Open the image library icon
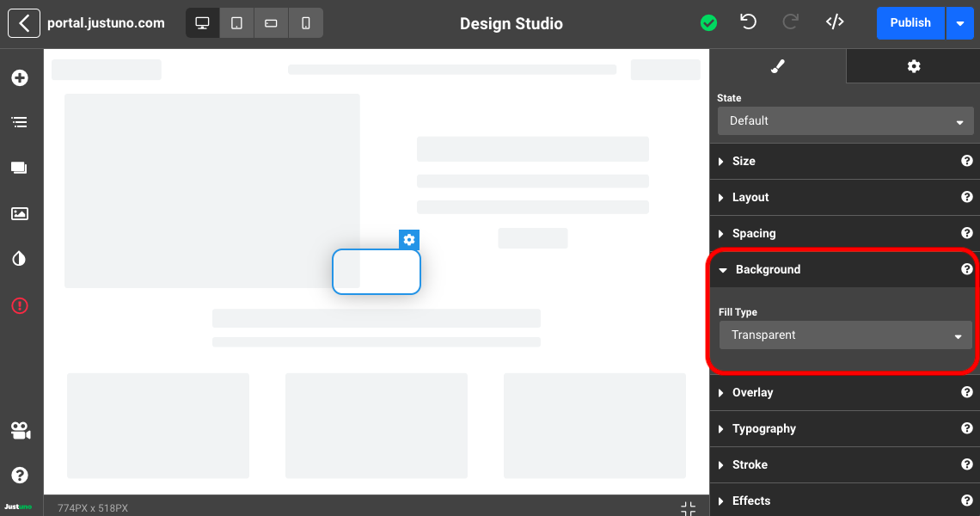Viewport: 980px width, 516px height. pos(19,214)
